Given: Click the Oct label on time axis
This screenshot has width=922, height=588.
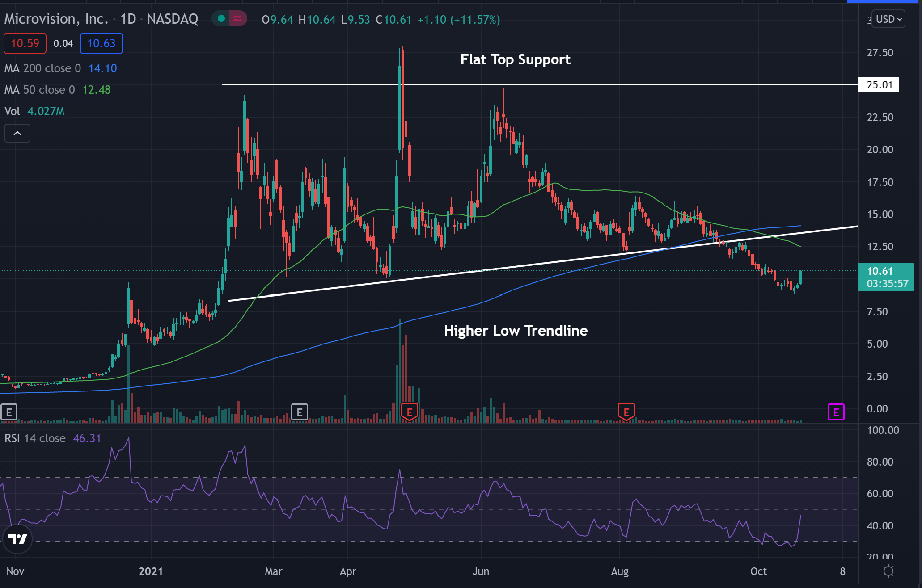Looking at the screenshot, I should click(x=758, y=571).
